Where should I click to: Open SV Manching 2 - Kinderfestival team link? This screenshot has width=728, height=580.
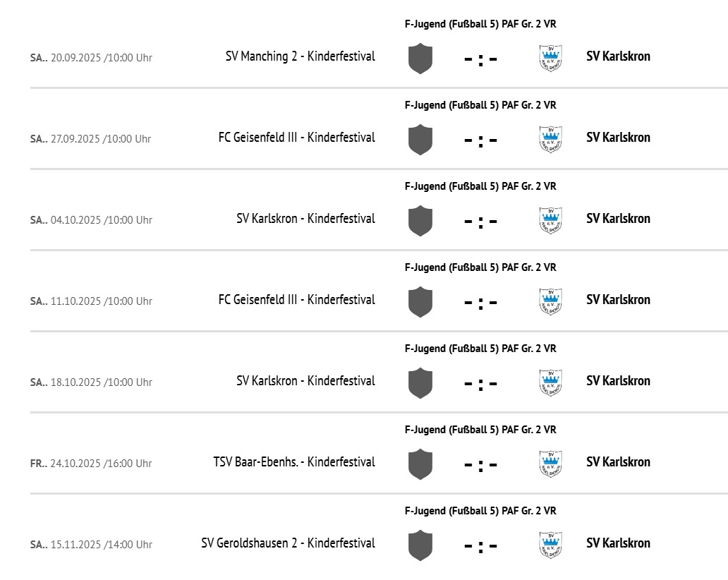click(x=300, y=56)
